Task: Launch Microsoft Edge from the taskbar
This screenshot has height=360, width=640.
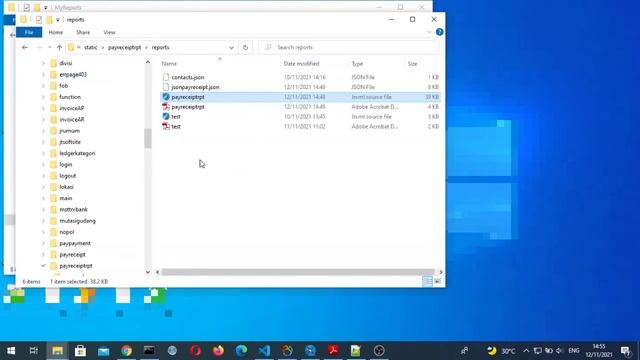Action: pos(241,351)
